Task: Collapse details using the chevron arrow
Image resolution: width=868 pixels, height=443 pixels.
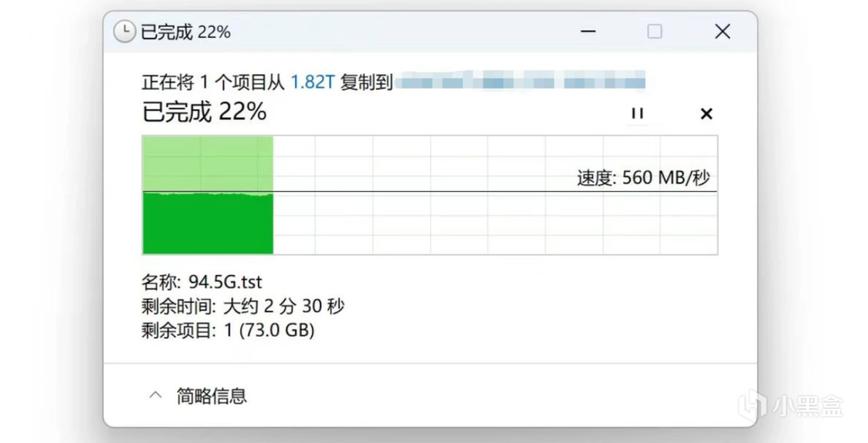Action: 155,395
